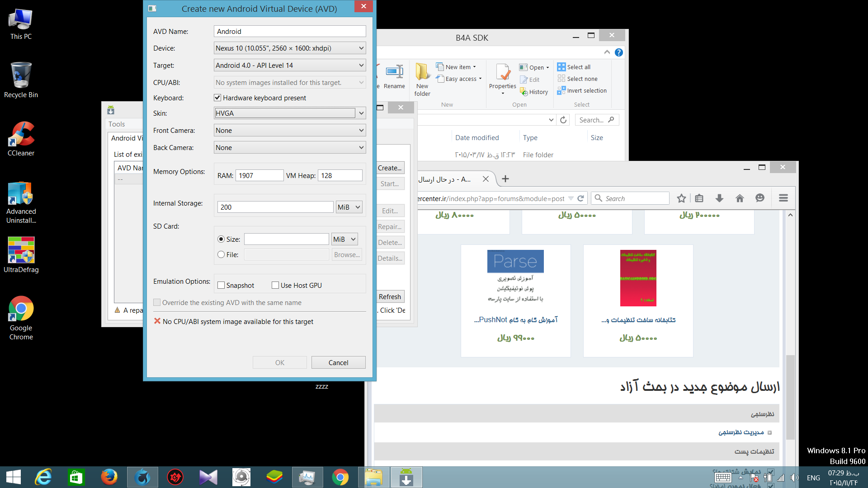Click Refresh button in AVD Manager
The image size is (868, 488).
(390, 296)
